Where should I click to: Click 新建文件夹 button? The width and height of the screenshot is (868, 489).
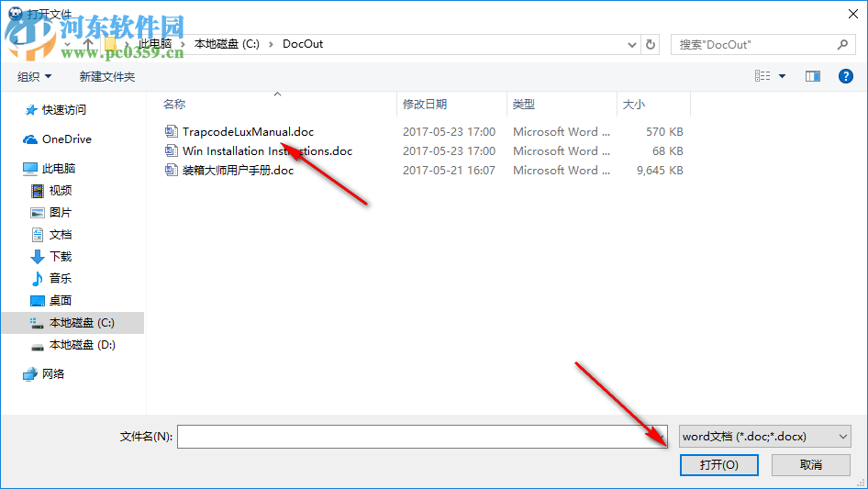[106, 76]
